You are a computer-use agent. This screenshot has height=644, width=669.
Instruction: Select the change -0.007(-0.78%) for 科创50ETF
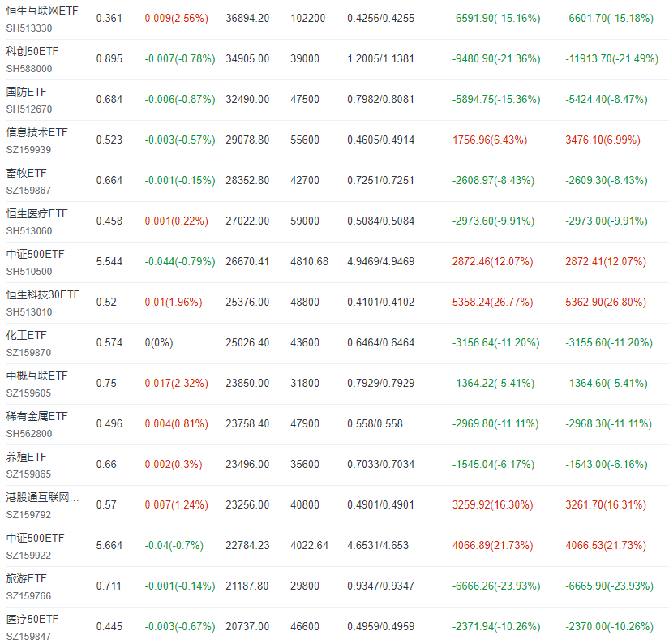click(180, 59)
